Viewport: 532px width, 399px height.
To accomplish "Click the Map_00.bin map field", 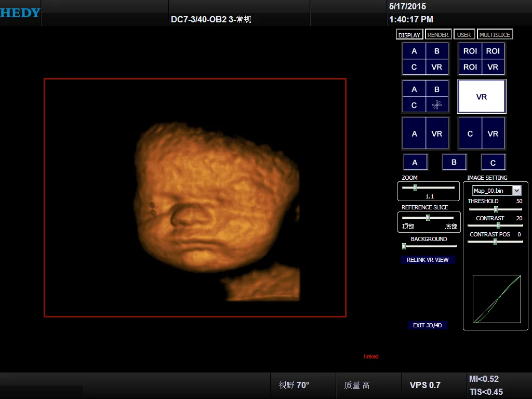I will tap(493, 191).
